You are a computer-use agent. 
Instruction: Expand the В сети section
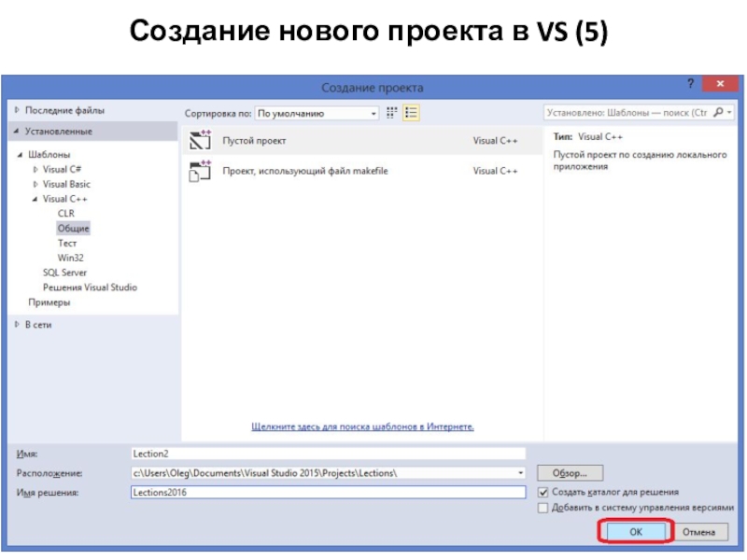tap(17, 324)
